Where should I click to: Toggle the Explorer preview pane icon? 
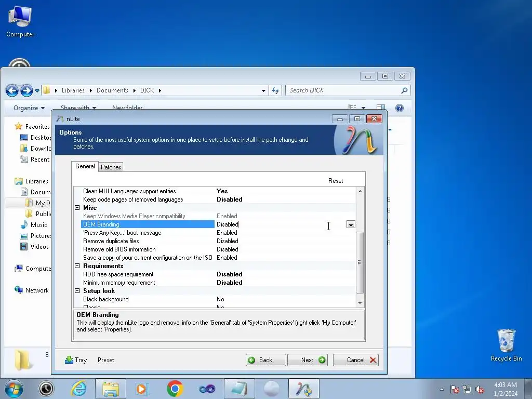381,107
